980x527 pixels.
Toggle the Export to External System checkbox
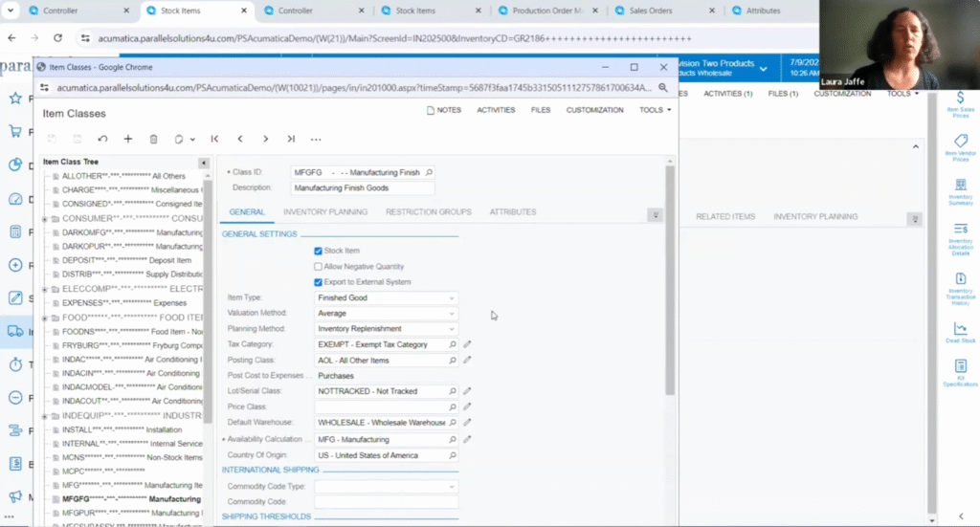click(x=319, y=282)
